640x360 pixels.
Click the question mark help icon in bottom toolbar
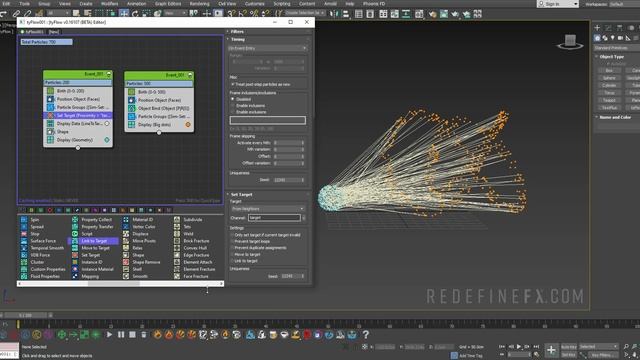[366, 335]
